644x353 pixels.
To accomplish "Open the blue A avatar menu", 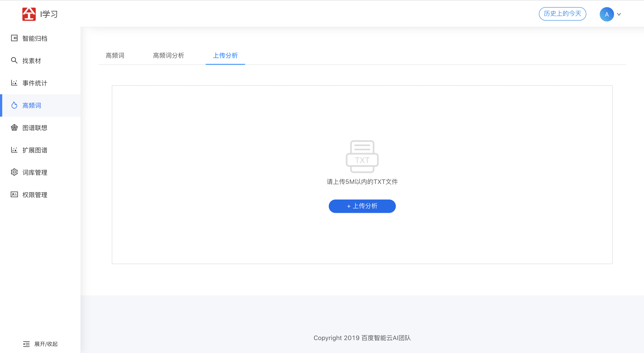I will [x=606, y=14].
